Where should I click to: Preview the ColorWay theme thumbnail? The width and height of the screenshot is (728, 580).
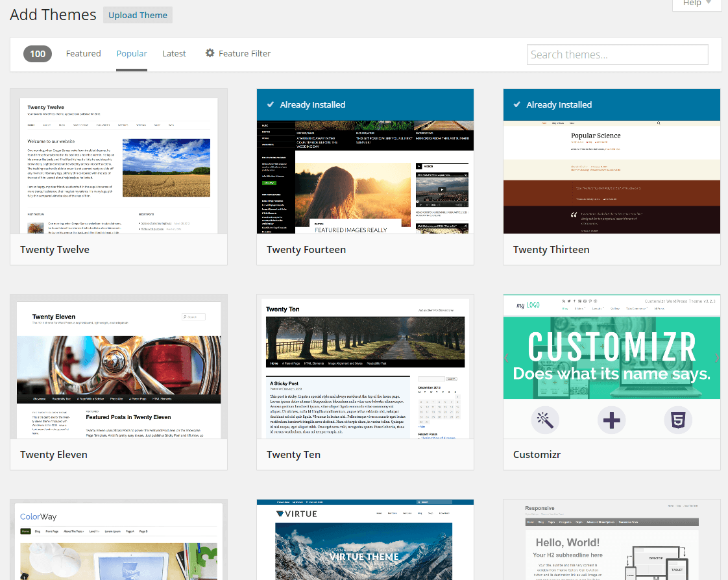point(119,540)
